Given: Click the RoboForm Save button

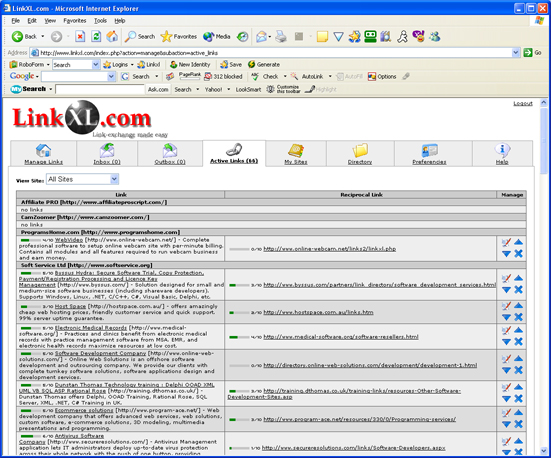Looking at the screenshot, I should [x=231, y=65].
